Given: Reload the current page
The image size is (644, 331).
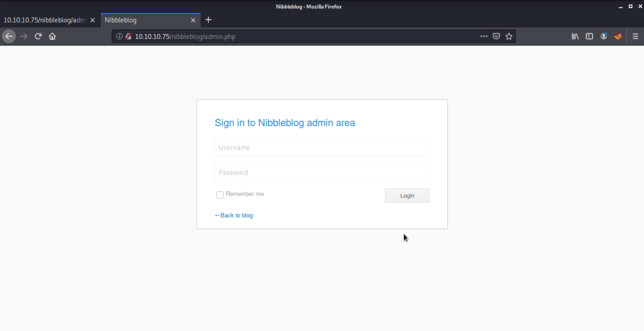Looking at the screenshot, I should (38, 36).
